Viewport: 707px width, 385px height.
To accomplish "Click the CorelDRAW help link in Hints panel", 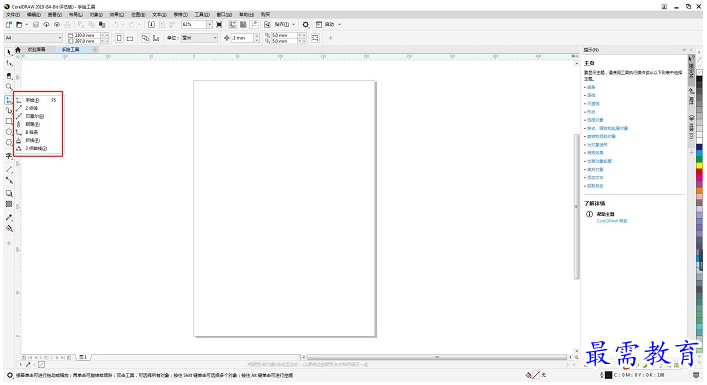I will click(612, 221).
